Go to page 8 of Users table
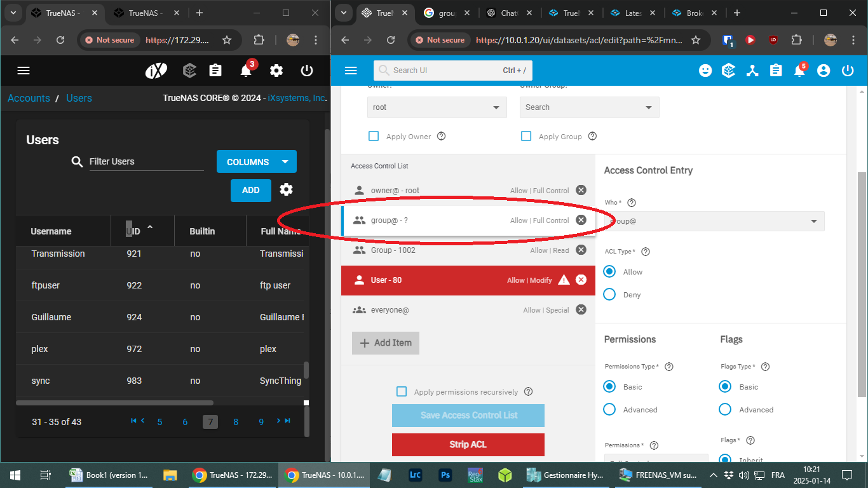 [236, 422]
